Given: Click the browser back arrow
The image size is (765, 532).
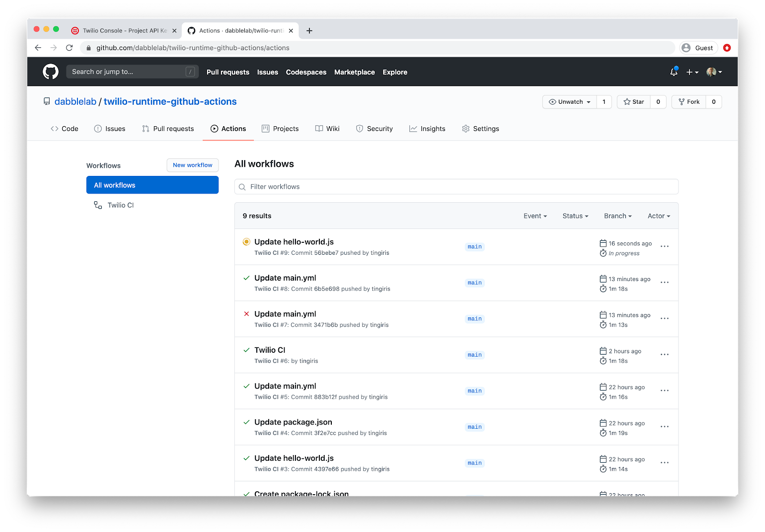Looking at the screenshot, I should click(38, 48).
